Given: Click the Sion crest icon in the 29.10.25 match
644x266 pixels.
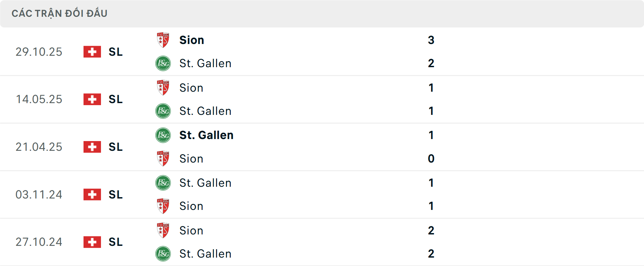Looking at the screenshot, I should click(163, 39).
